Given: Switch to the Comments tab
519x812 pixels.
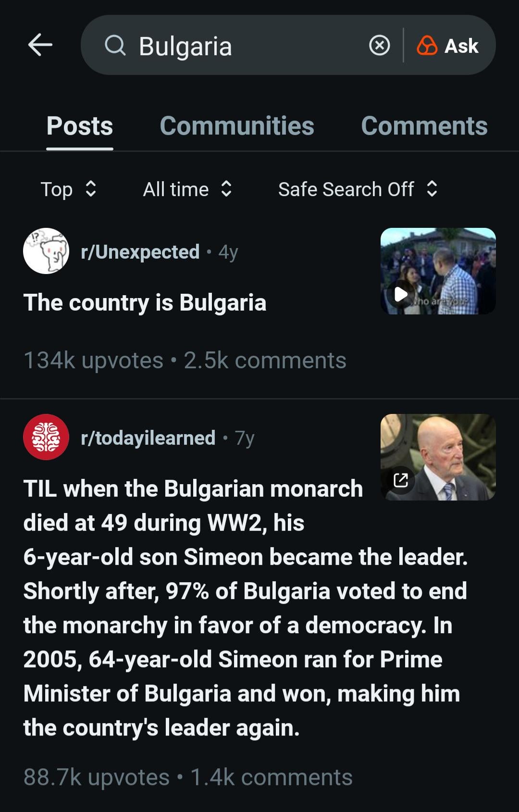Looking at the screenshot, I should (424, 126).
